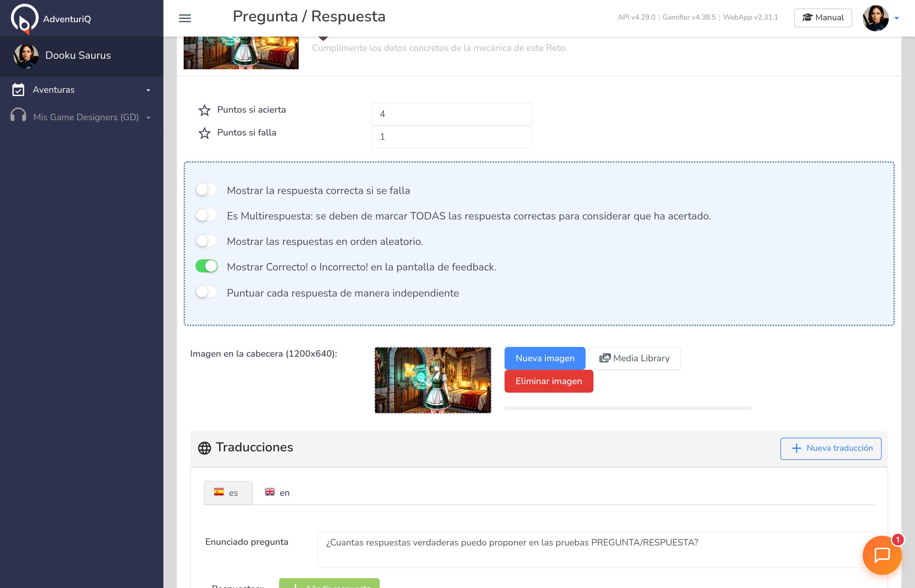This screenshot has width=915, height=588.
Task: Toggle Mostrar las respuestas en orden aleatorio
Action: click(x=206, y=241)
